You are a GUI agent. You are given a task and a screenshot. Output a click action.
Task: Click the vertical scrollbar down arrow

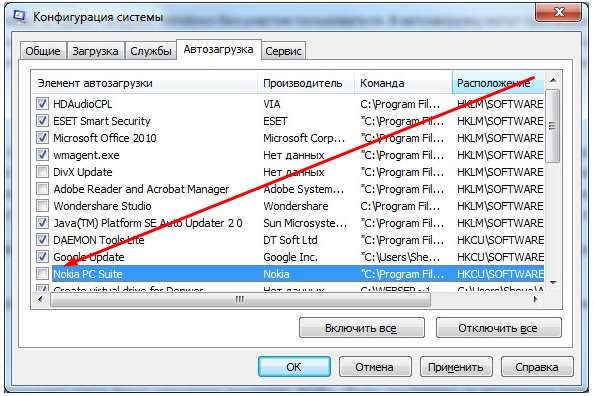[x=553, y=283]
